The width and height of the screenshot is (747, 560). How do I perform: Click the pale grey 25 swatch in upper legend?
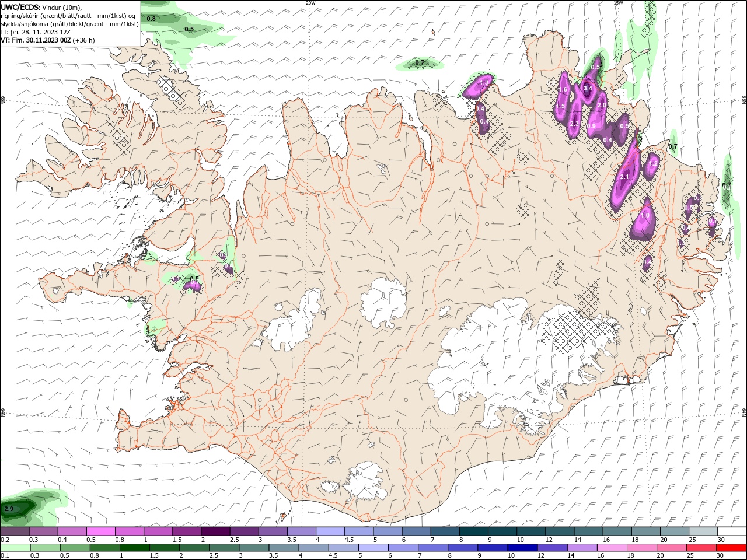coord(703,531)
